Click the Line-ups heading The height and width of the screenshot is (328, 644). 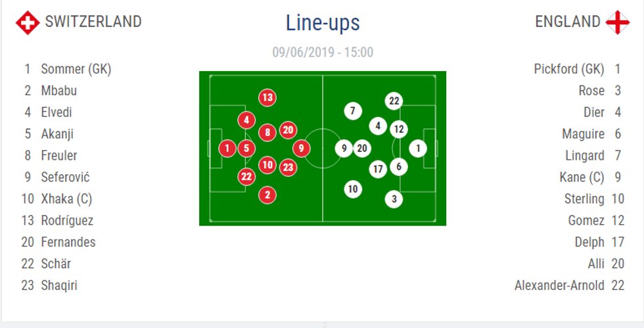(323, 23)
